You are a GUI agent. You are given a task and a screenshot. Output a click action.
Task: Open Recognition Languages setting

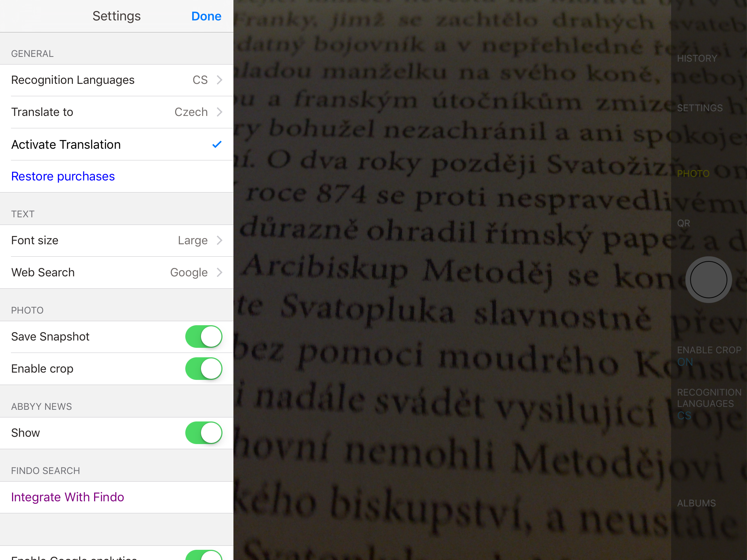[117, 80]
